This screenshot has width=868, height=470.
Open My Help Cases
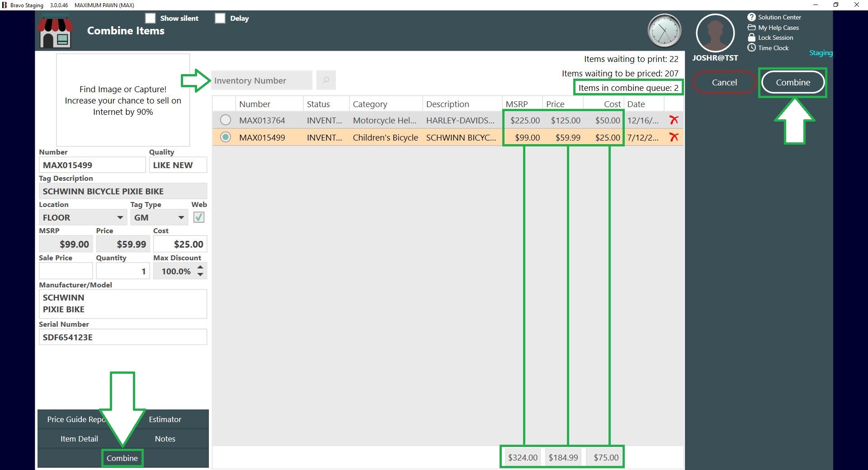point(773,28)
